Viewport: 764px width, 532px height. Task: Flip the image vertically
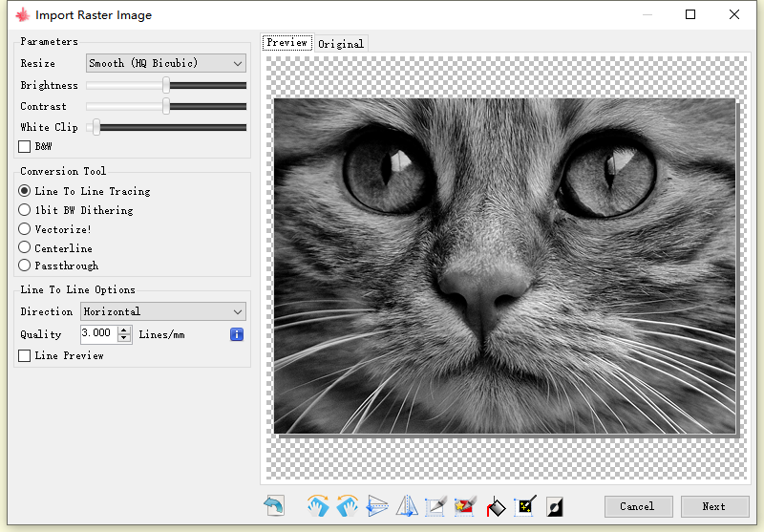point(377,505)
